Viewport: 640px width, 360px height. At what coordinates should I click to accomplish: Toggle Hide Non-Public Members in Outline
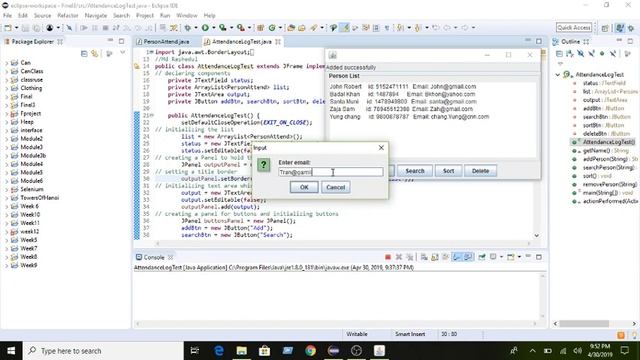[602, 53]
